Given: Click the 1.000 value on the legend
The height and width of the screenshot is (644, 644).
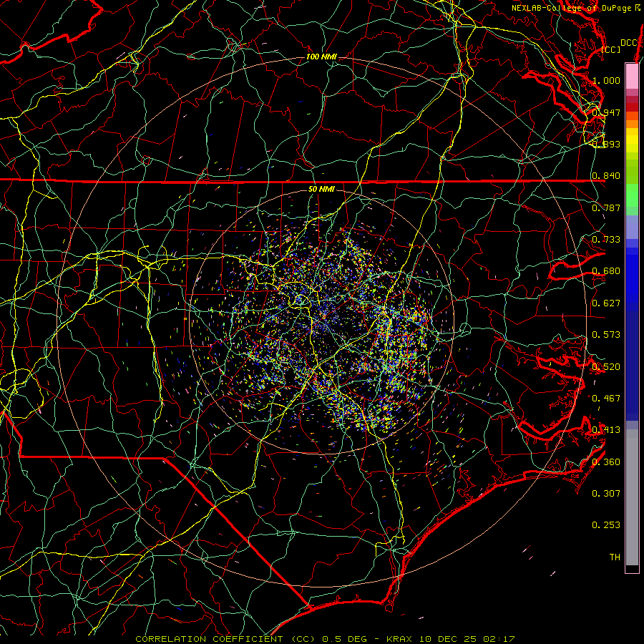Looking at the screenshot, I should pos(606,80).
